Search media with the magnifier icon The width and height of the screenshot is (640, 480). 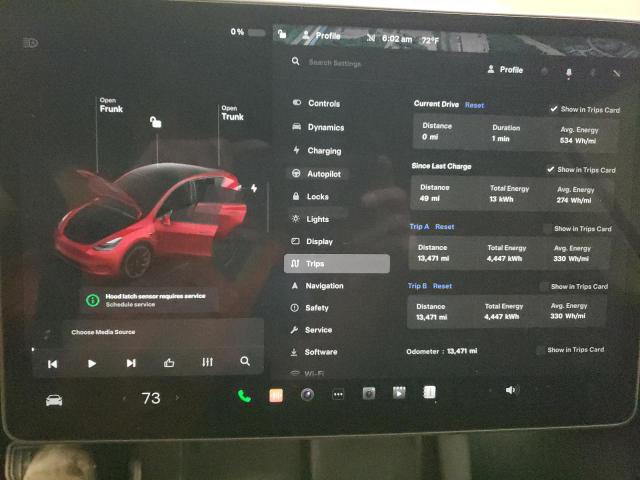pos(245,361)
